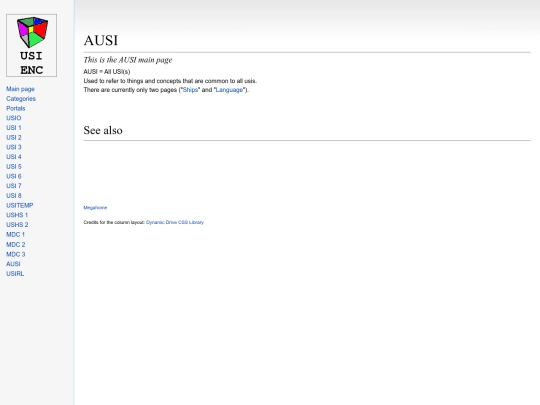Select USI 5 from the sidebar
540x405 pixels.
(14, 166)
